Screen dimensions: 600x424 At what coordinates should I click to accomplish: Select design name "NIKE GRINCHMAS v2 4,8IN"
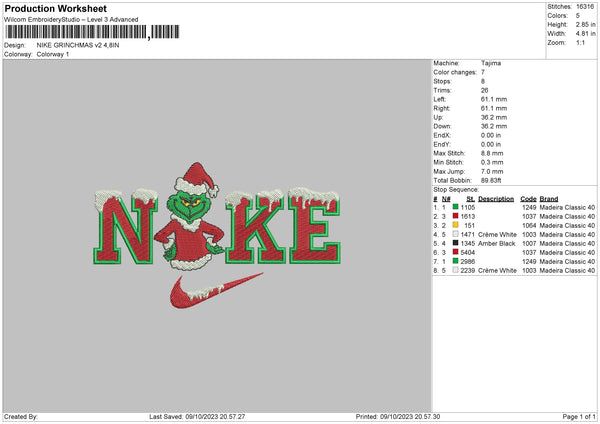(x=78, y=45)
